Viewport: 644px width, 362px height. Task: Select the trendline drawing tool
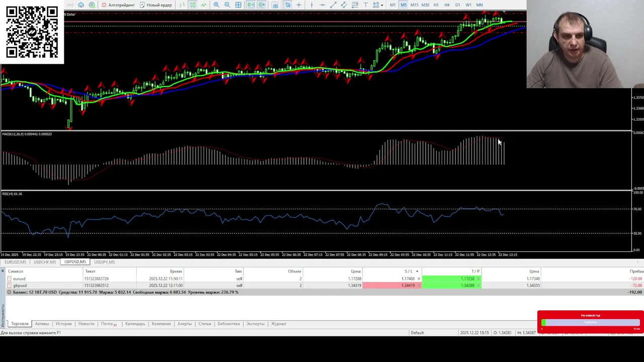click(333, 5)
